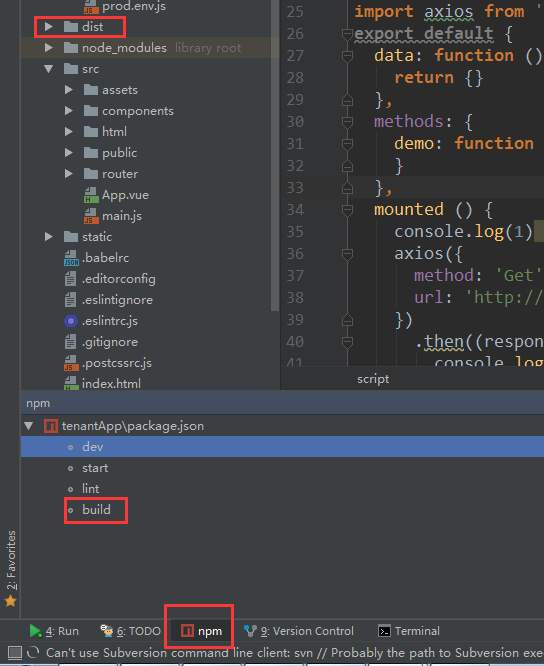Viewport: 544px width, 666px height.
Task: Collapse the src folder
Action: 49,69
